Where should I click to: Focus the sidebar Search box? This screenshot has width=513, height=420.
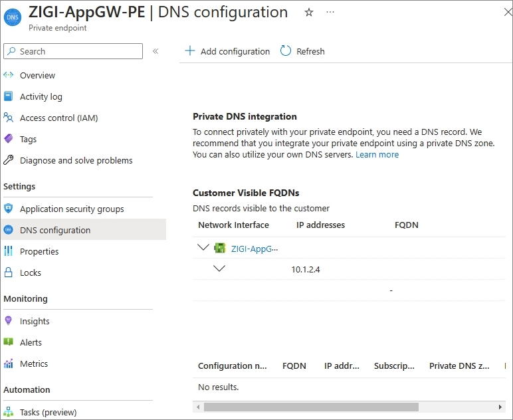coord(73,51)
